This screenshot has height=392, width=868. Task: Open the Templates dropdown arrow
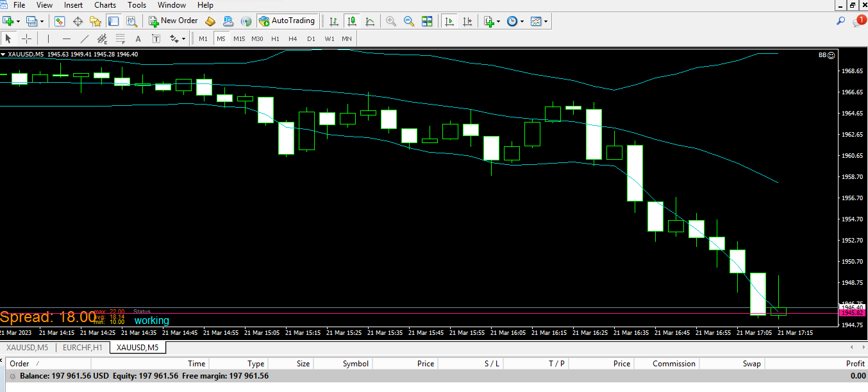[546, 21]
